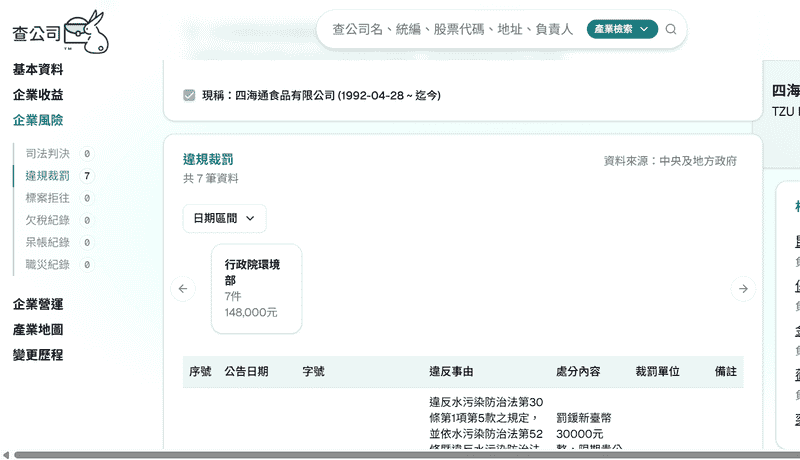Click the search magnifier icon
This screenshot has height=460, width=800.
click(671, 30)
